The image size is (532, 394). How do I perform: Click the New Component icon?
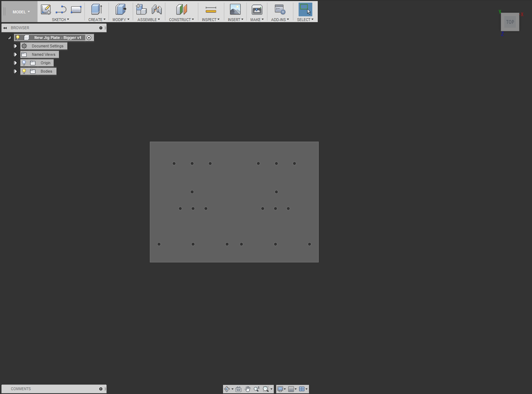[x=141, y=9]
